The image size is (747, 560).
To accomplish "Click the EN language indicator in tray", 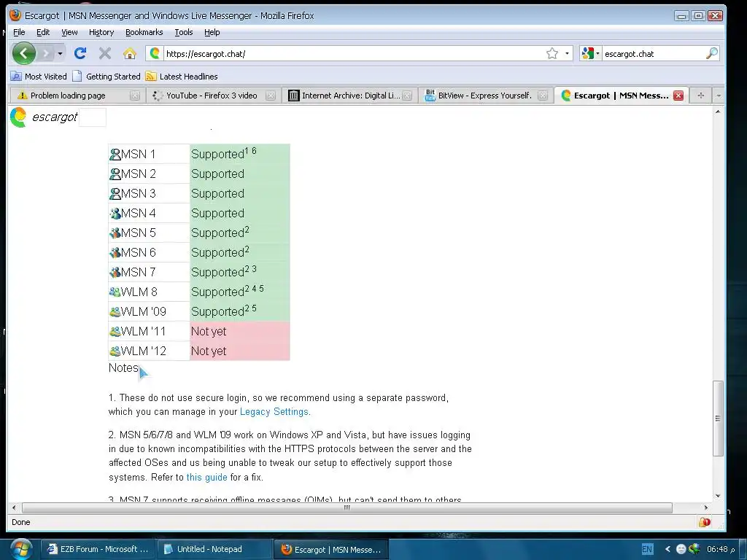I will [x=647, y=549].
